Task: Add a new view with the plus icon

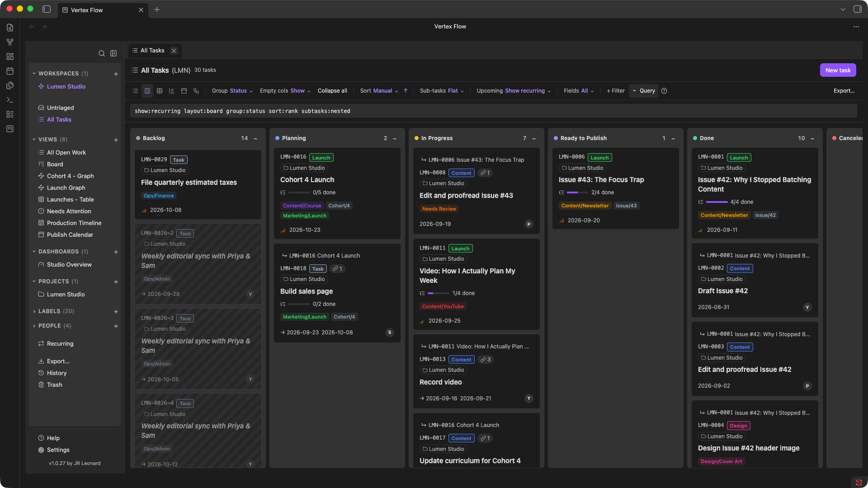Action: pos(116,140)
